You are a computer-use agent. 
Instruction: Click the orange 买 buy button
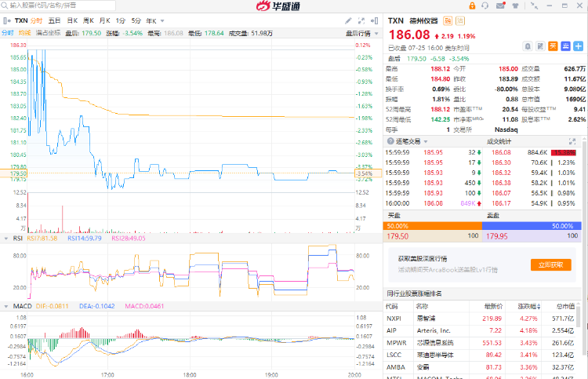click(x=553, y=46)
